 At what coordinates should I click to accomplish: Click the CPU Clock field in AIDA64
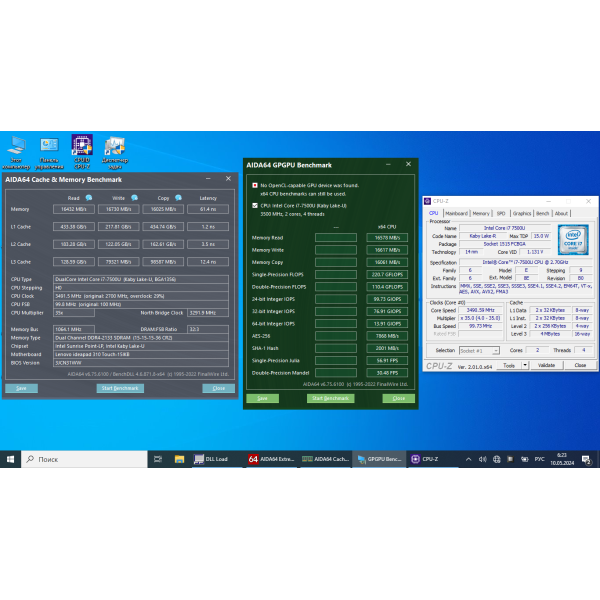[141, 296]
